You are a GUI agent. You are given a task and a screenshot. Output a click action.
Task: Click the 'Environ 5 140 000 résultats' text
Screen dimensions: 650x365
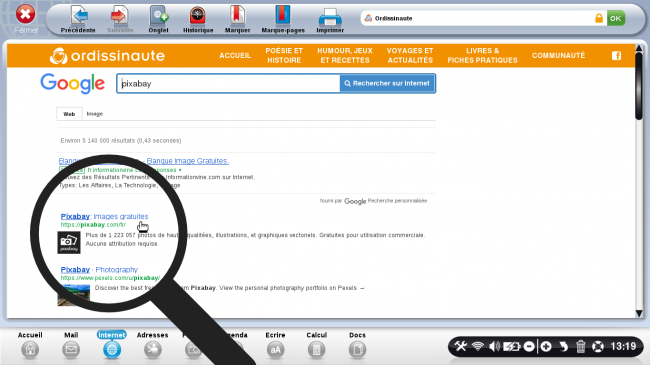[121, 141]
